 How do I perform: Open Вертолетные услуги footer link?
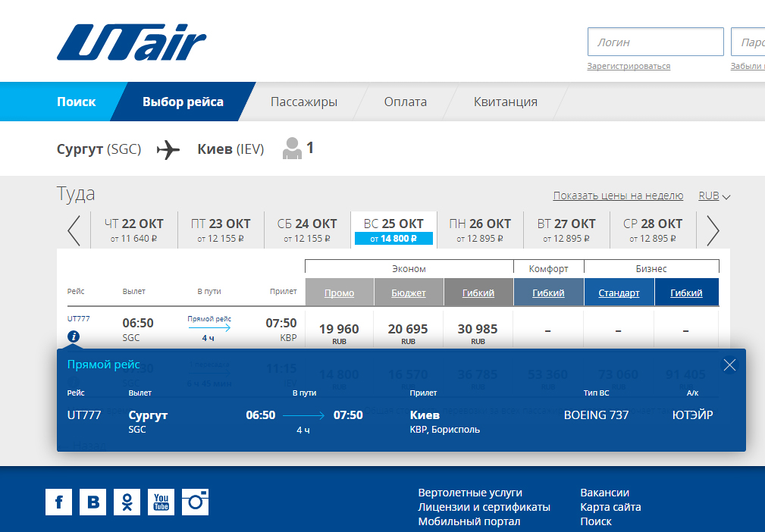(470, 493)
